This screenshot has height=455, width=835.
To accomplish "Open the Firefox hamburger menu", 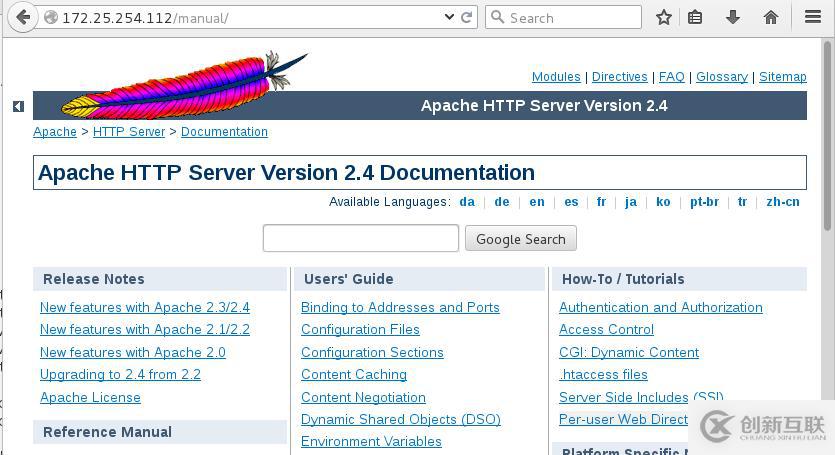I will (813, 17).
